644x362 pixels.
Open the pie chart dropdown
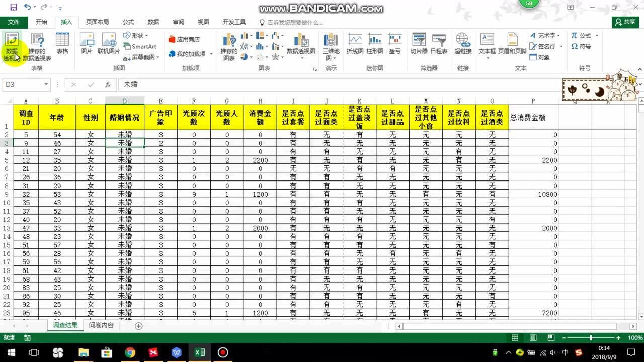(246, 57)
